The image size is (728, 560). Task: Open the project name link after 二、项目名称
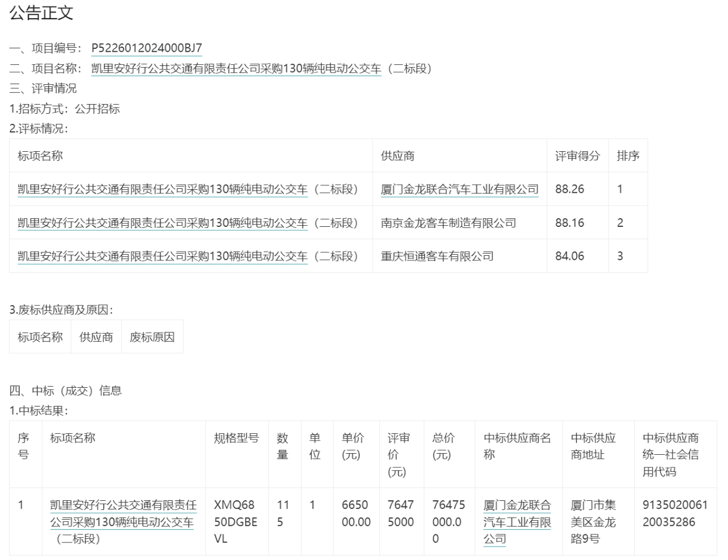236,69
